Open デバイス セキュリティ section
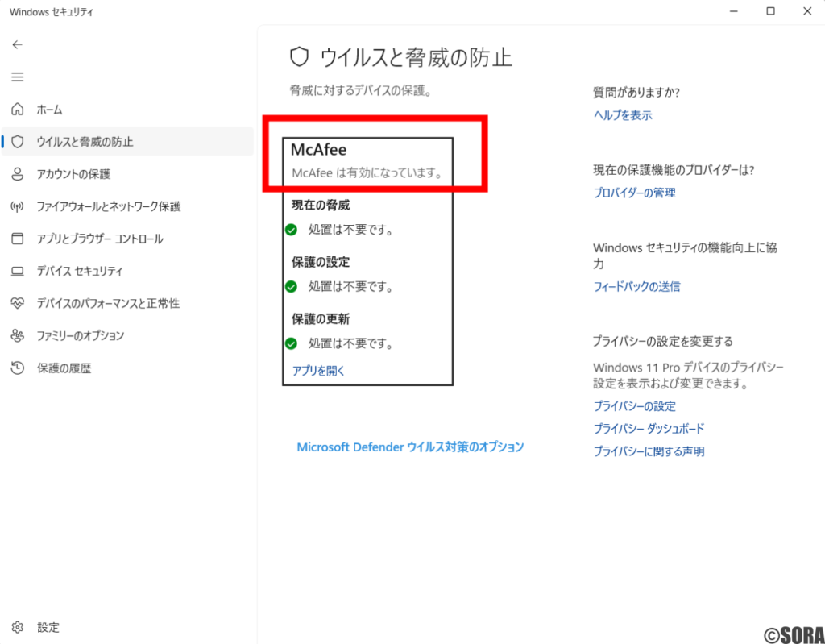The image size is (825, 644). coord(126,271)
